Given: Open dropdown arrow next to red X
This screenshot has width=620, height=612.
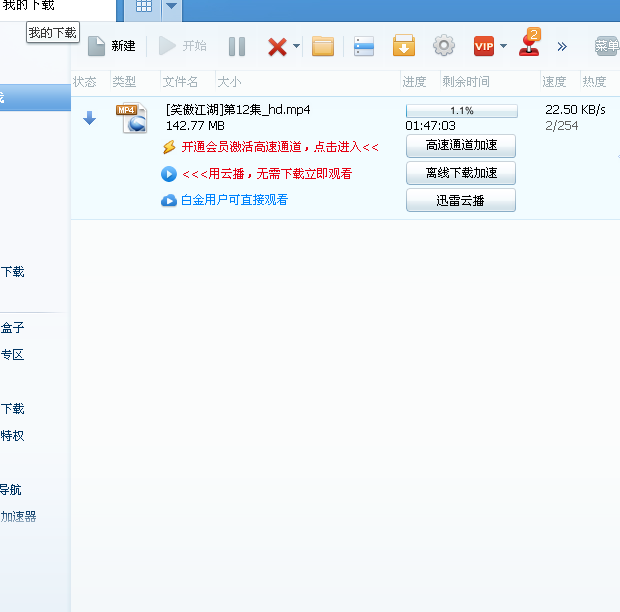Looking at the screenshot, I should [x=296, y=46].
